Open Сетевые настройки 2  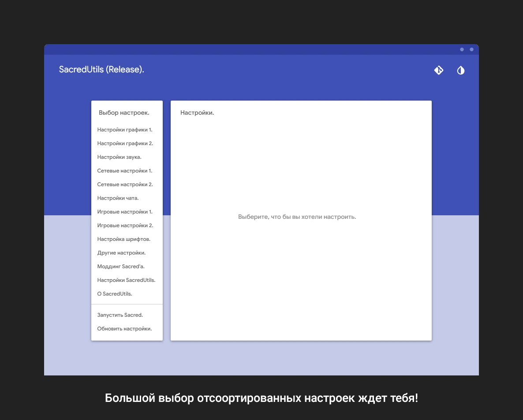point(125,184)
